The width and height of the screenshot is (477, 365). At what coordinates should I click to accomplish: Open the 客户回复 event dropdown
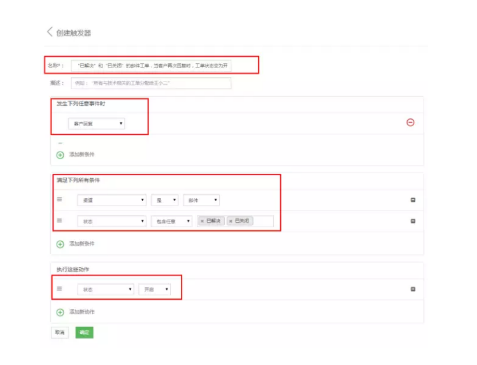tap(96, 124)
